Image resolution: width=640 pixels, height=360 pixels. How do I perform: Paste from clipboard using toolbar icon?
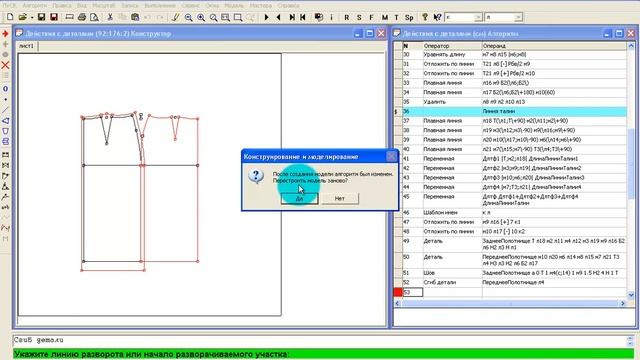135,17
